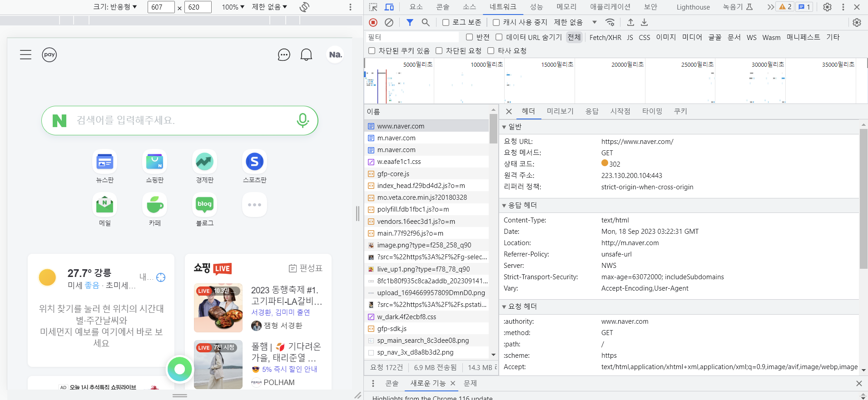
Task: Open the Naver talk chat icon
Action: tap(284, 55)
